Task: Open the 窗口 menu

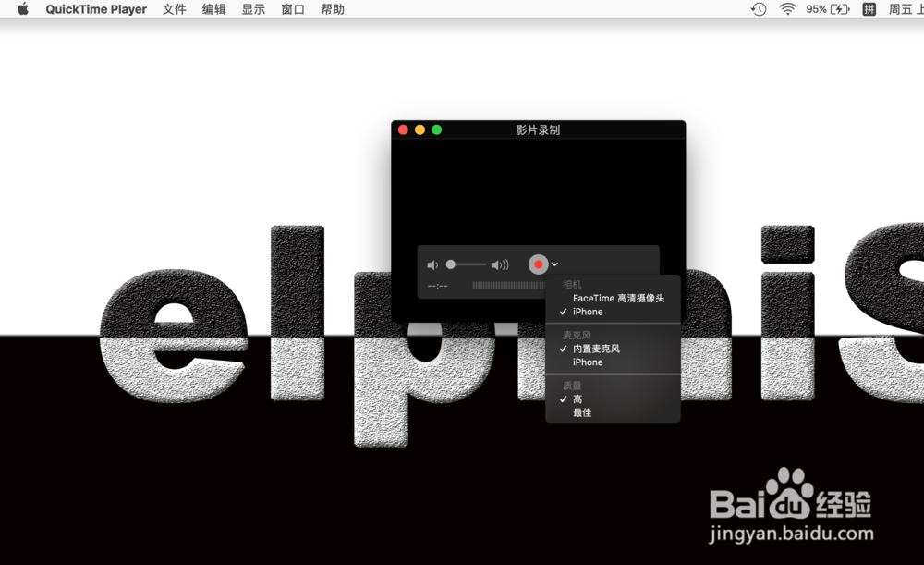Action: click(x=293, y=9)
